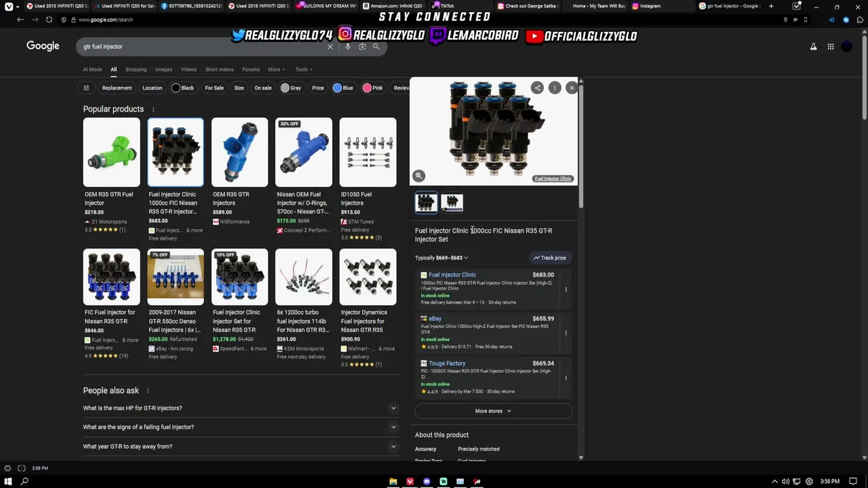Screen dimensions: 868x488
Task: Open File Explorer from taskbar
Action: [393, 481]
